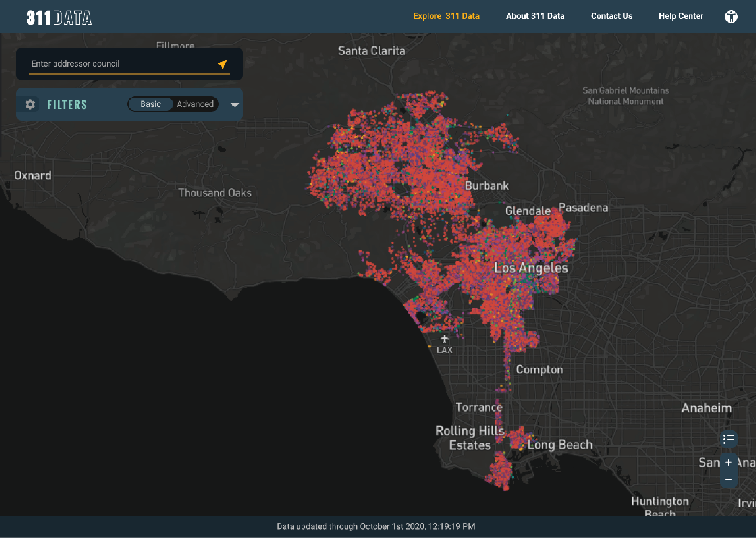This screenshot has height=543, width=756.
Task: Click the Rolling Hills Estates label
Action: [470, 438]
